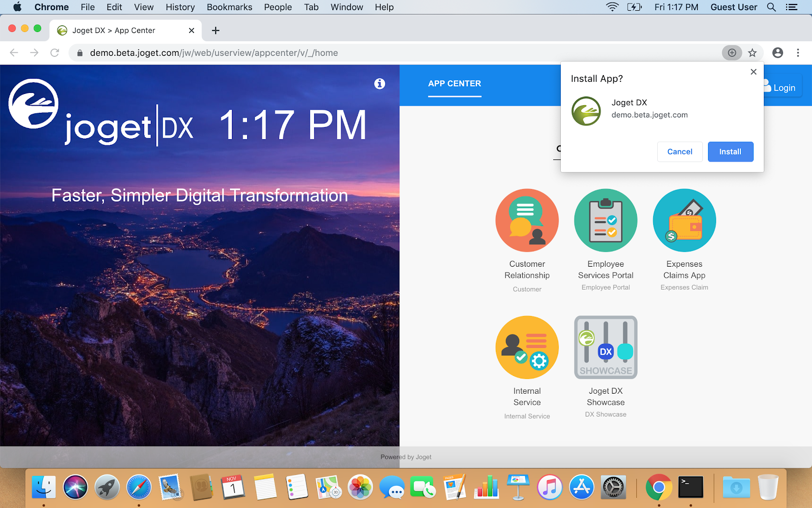The width and height of the screenshot is (812, 508).
Task: Open the Internal Service app icon
Action: point(527,347)
